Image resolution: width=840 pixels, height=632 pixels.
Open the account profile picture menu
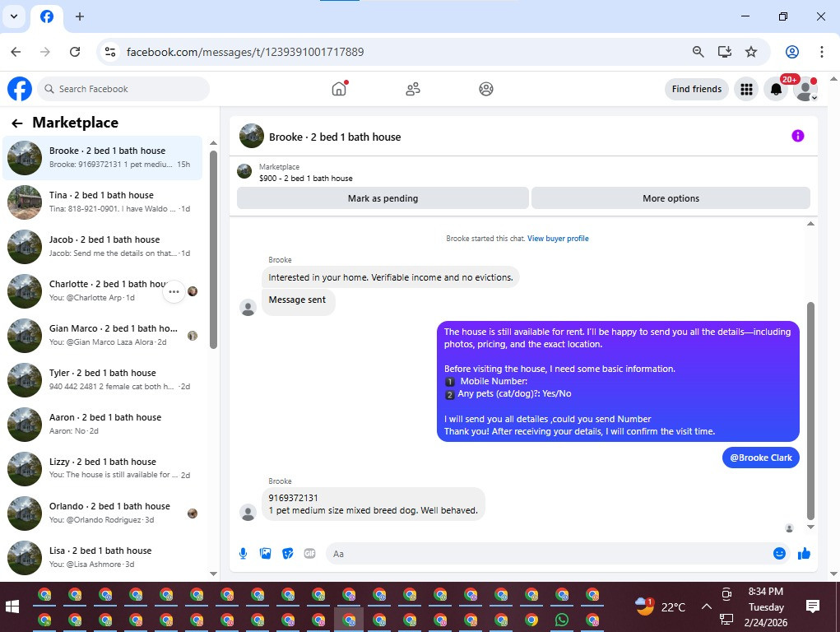(x=805, y=89)
